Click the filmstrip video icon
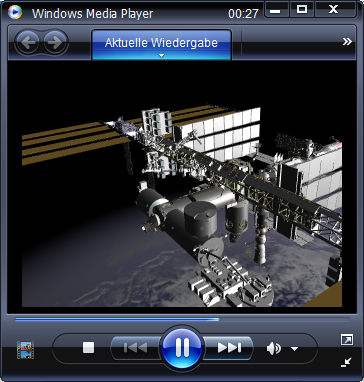 [x=25, y=350]
